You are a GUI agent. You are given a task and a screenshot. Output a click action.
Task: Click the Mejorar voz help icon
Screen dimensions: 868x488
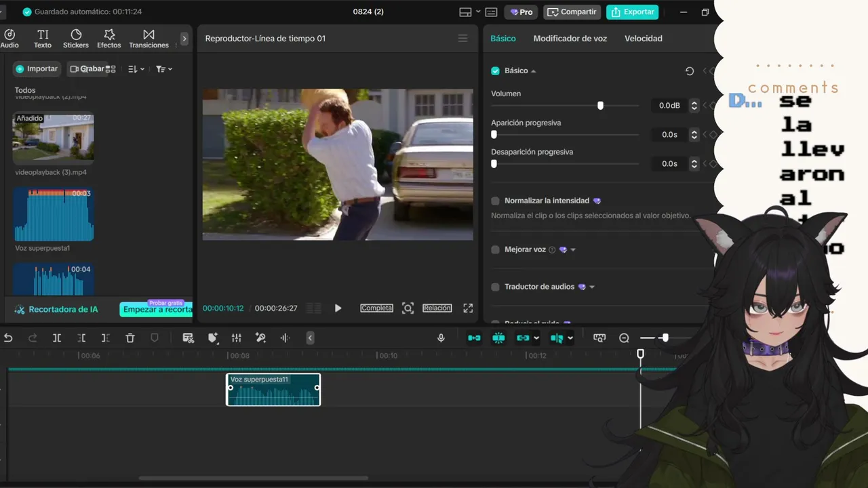(552, 249)
